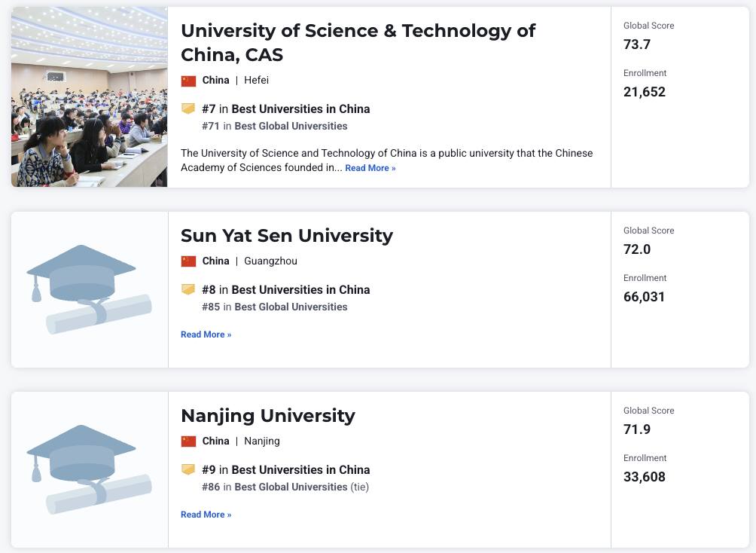Click China flag icon under Sun Yat Sen
The width and height of the screenshot is (756, 553).
click(x=188, y=261)
